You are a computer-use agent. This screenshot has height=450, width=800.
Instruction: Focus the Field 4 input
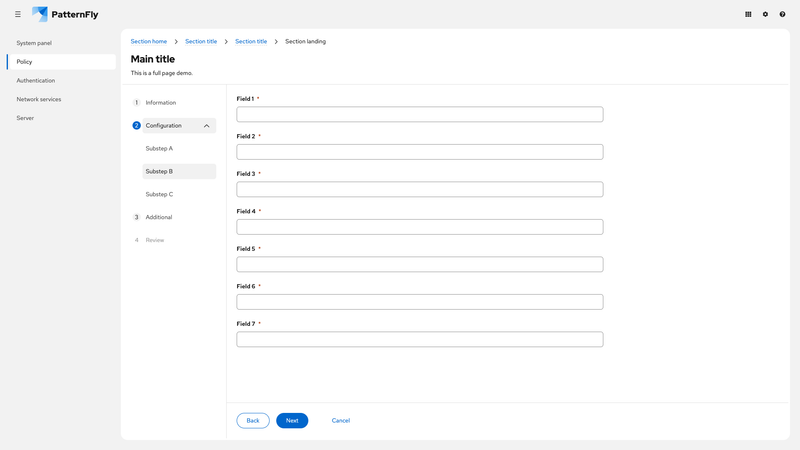tap(419, 227)
